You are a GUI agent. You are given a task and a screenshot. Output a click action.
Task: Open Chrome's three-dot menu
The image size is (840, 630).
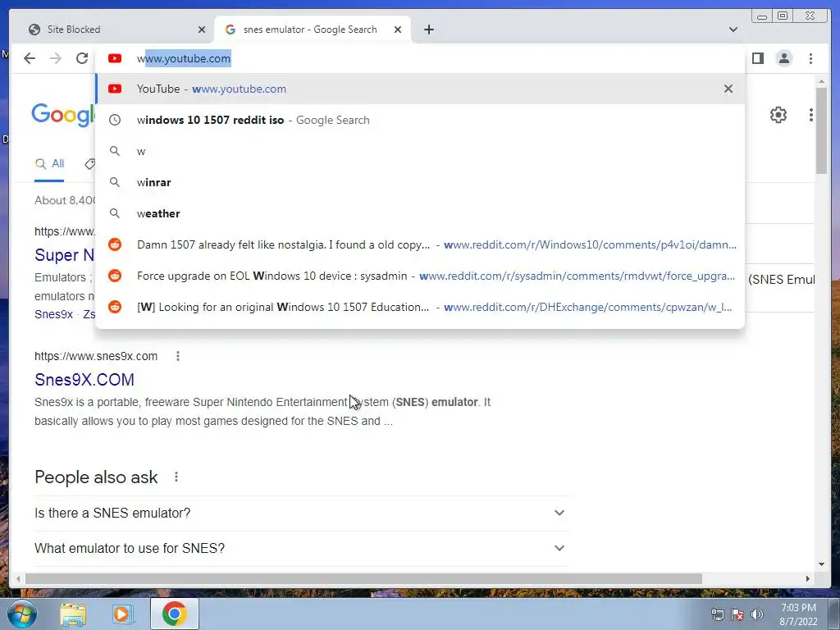click(810, 58)
